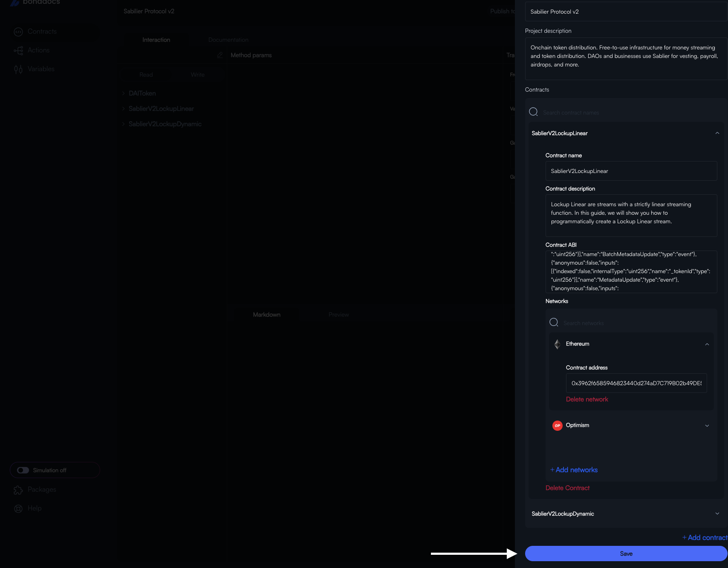Click the project name field

626,12
